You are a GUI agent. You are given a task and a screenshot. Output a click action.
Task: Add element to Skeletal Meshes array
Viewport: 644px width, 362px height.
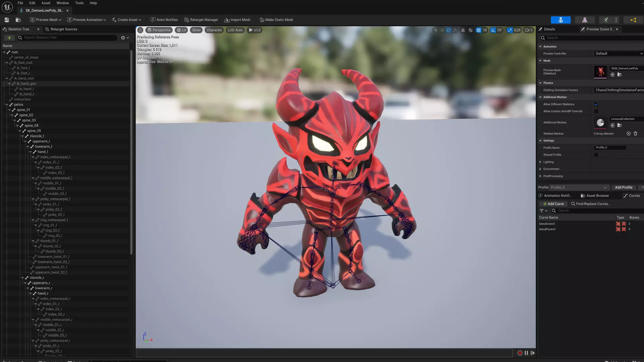pyautogui.click(x=629, y=133)
